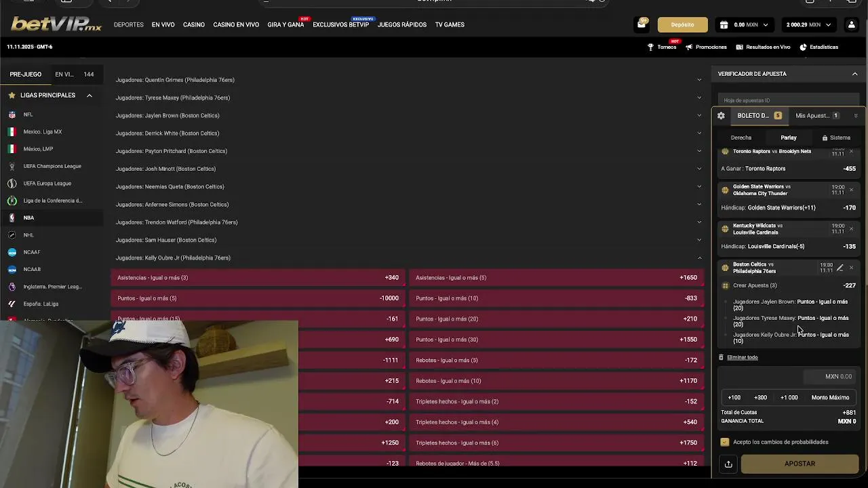Expand Jaylen Brown player markets
Screen dimensions: 868x488
699,115
